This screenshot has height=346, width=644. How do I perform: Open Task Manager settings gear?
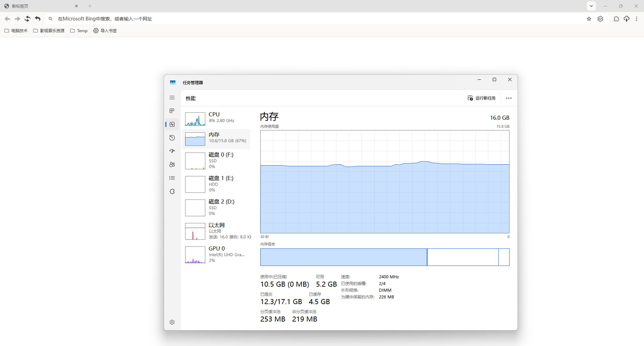tap(172, 322)
